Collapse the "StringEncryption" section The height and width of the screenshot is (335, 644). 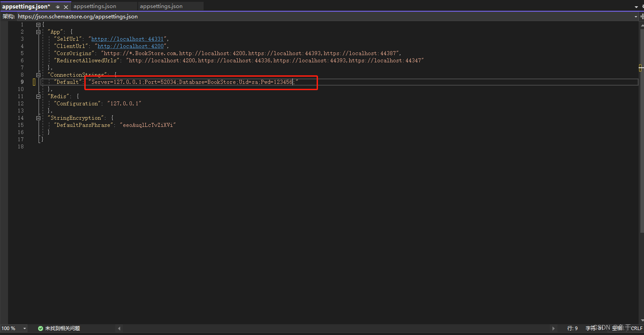39,118
